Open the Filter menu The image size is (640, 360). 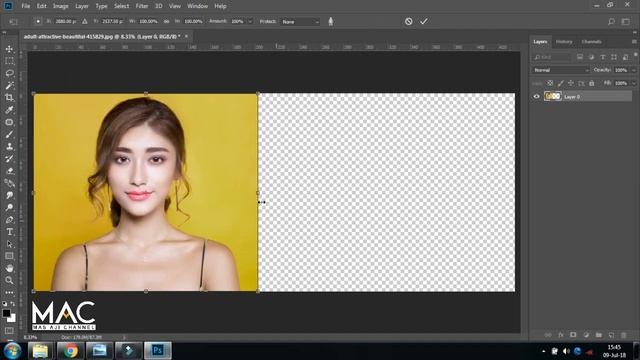coord(142,6)
